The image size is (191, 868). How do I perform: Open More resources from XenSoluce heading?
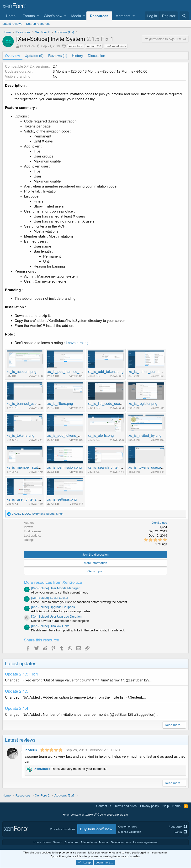(53, 582)
